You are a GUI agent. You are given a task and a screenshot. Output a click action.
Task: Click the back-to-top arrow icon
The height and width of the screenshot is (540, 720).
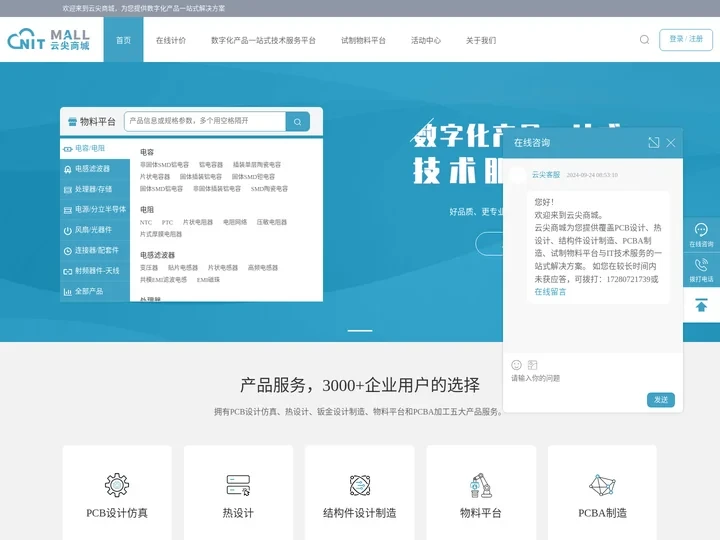pyautogui.click(x=701, y=305)
